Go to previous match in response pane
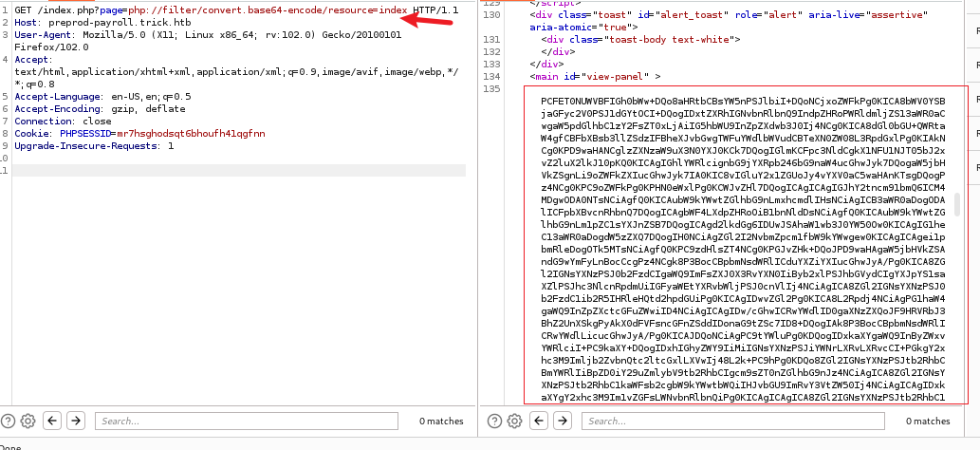The height and width of the screenshot is (450, 980). pyautogui.click(x=540, y=421)
